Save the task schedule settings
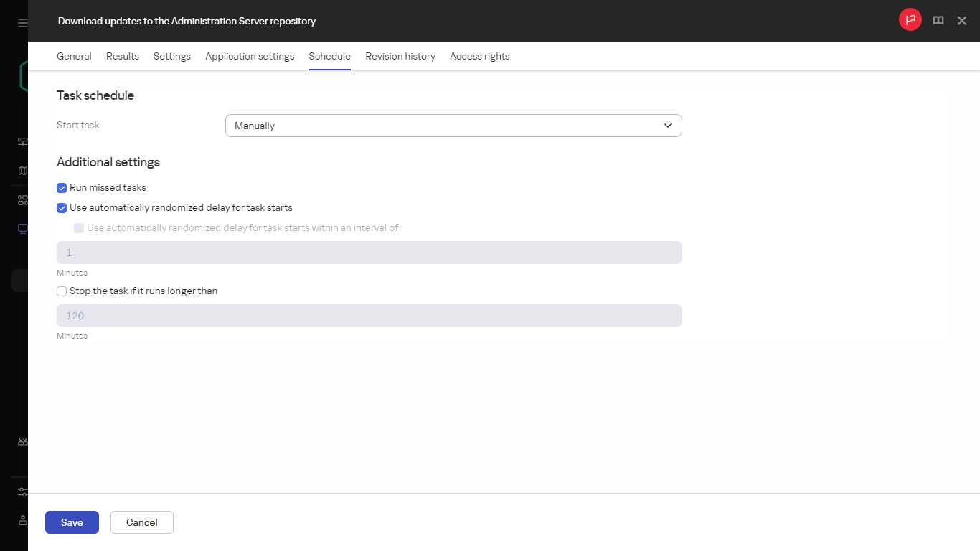Viewport: 980px width, 551px height. [72, 522]
